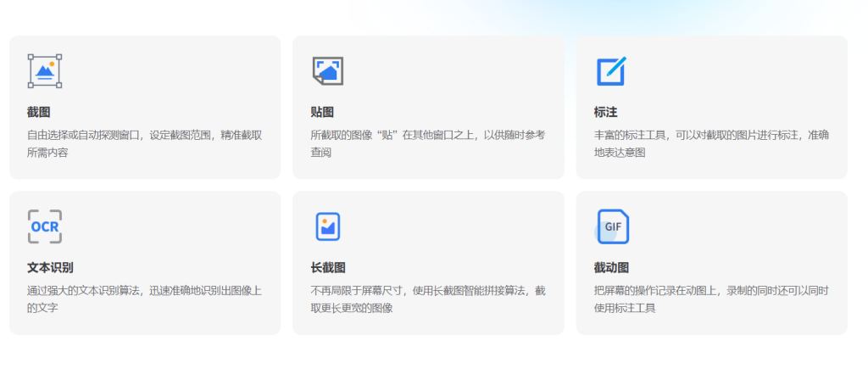The image size is (868, 374).
Task: Select the 贴图 heading
Action: point(322,112)
